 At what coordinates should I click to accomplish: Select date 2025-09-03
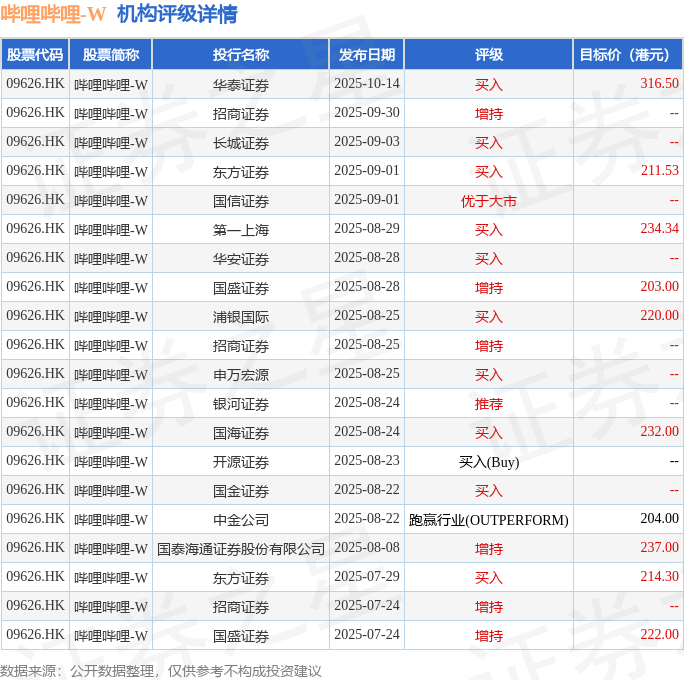tap(367, 141)
